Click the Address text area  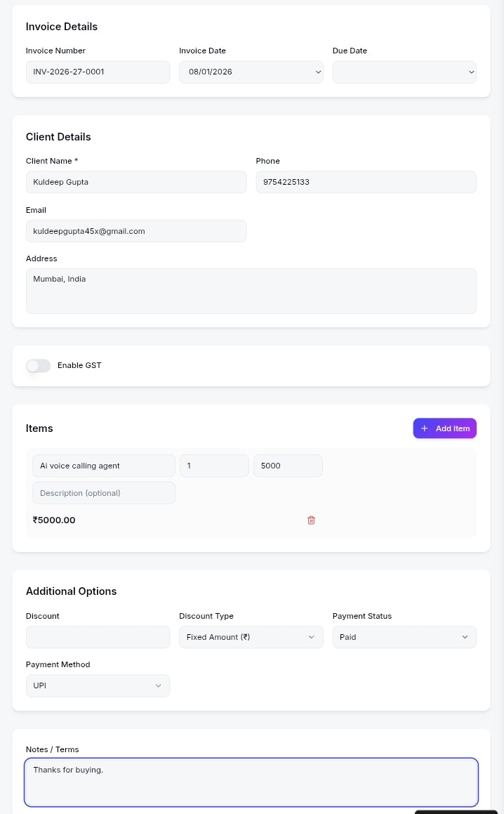(x=251, y=291)
